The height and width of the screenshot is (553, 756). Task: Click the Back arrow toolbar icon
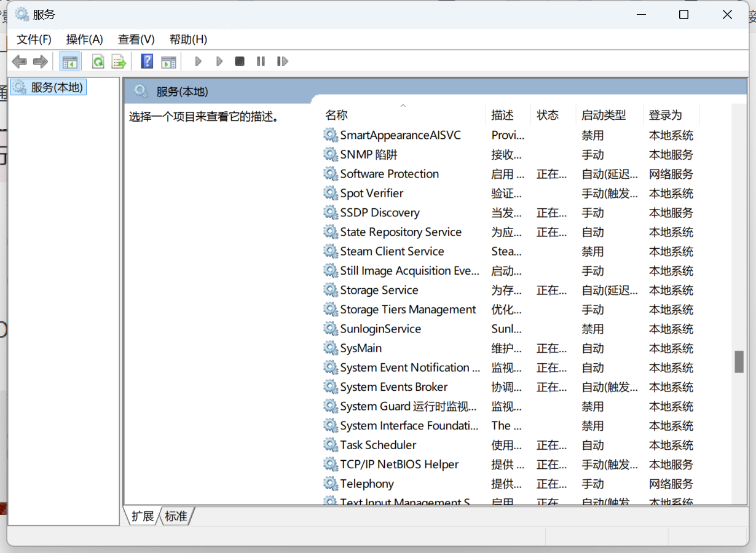pyautogui.click(x=20, y=61)
